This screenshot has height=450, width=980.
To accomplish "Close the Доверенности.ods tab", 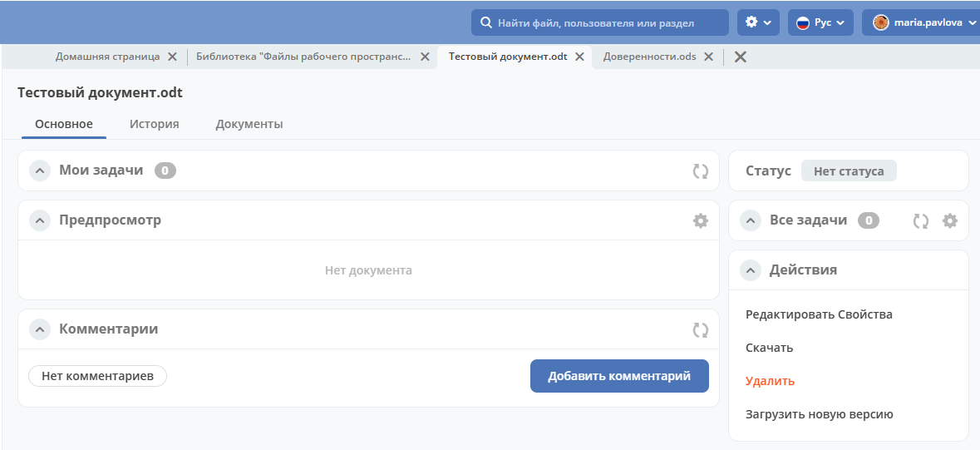I will [x=708, y=57].
